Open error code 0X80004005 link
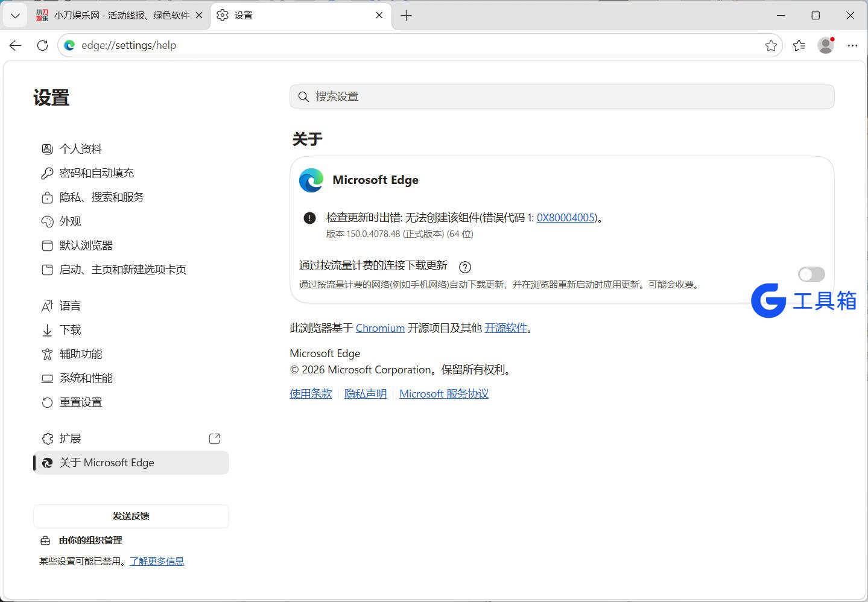The height and width of the screenshot is (602, 868). pos(566,218)
